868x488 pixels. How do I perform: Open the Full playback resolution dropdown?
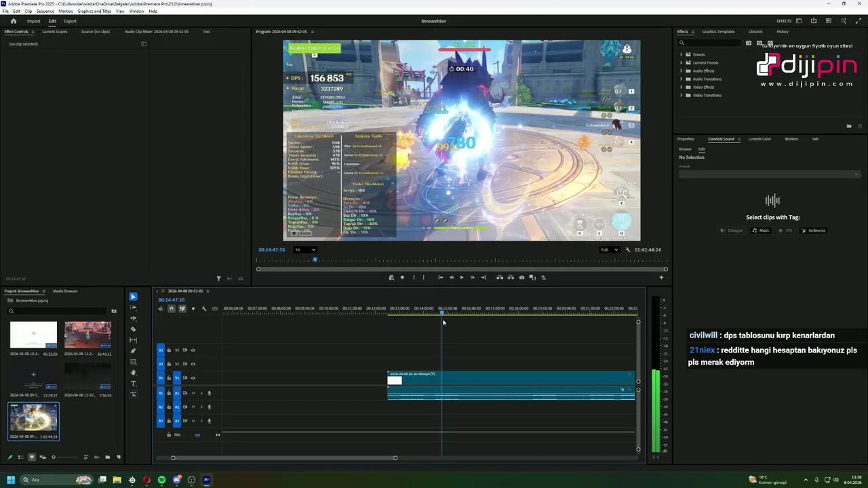click(609, 249)
